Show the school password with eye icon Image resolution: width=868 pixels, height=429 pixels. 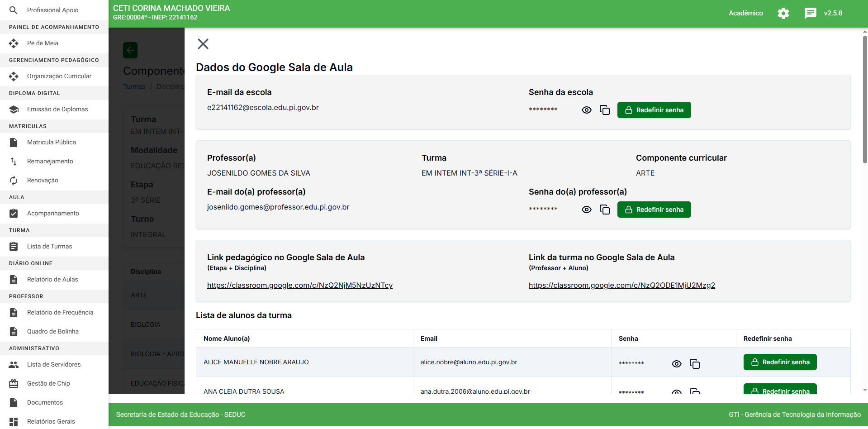(x=586, y=110)
